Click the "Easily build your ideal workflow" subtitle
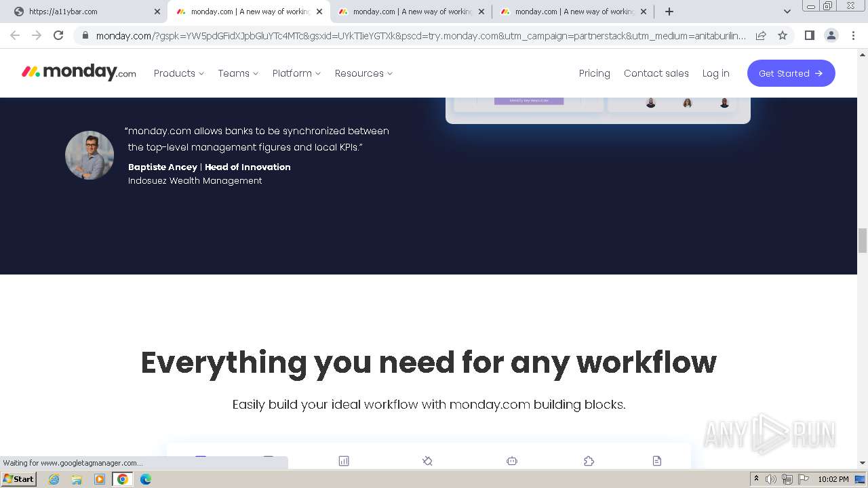 tap(429, 405)
